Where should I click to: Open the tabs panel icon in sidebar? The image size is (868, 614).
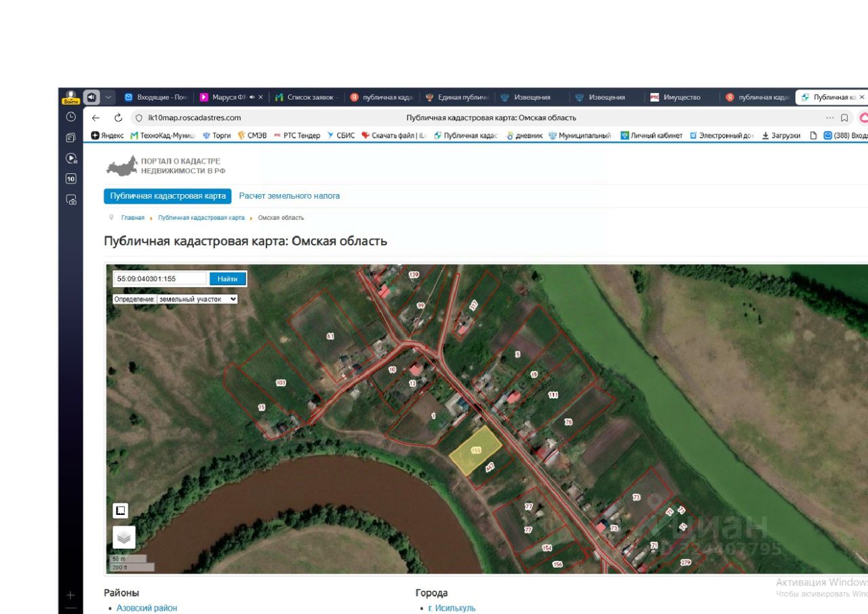coord(71,138)
